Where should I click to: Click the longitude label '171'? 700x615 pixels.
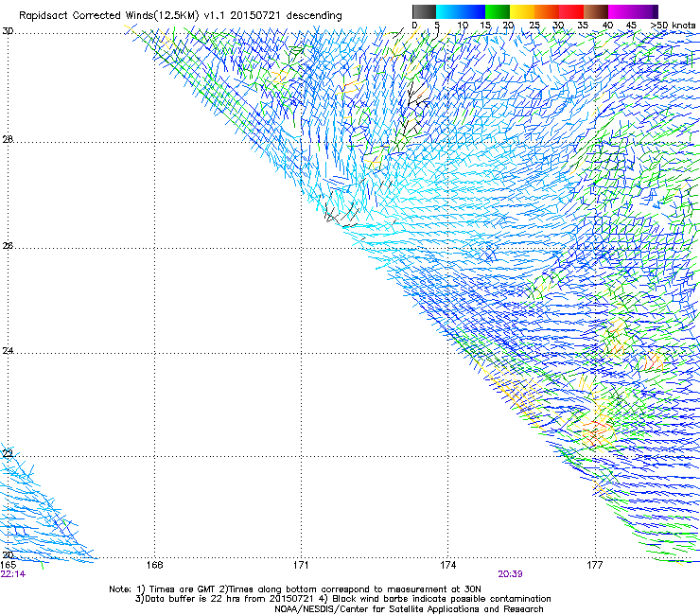pos(301,565)
